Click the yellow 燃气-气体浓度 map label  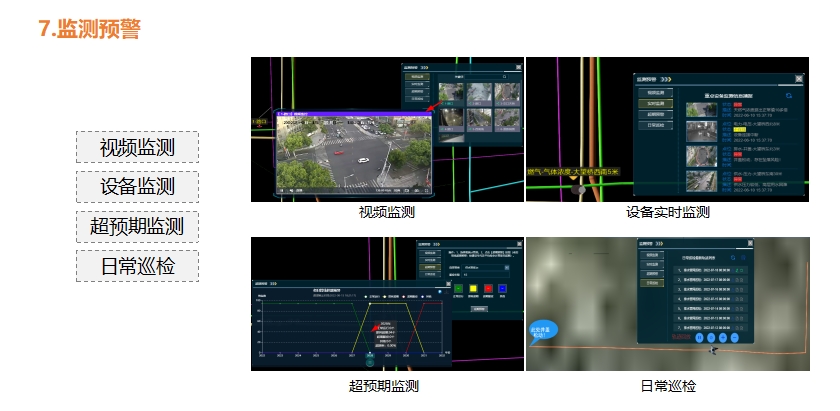pos(573,171)
